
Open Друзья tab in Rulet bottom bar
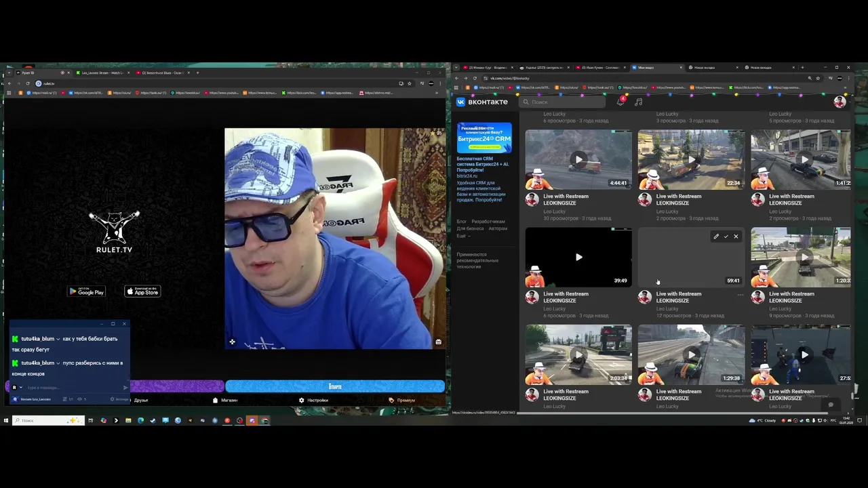pyautogui.click(x=140, y=401)
